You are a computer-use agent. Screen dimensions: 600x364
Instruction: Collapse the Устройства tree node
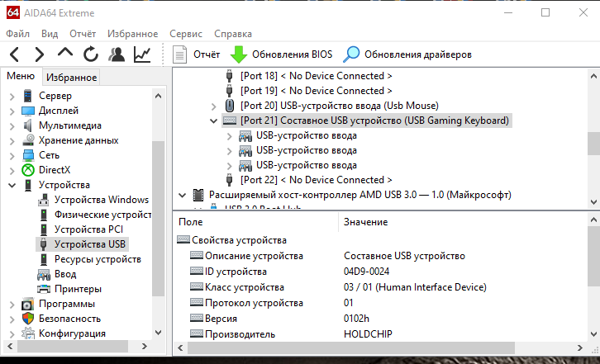point(12,186)
